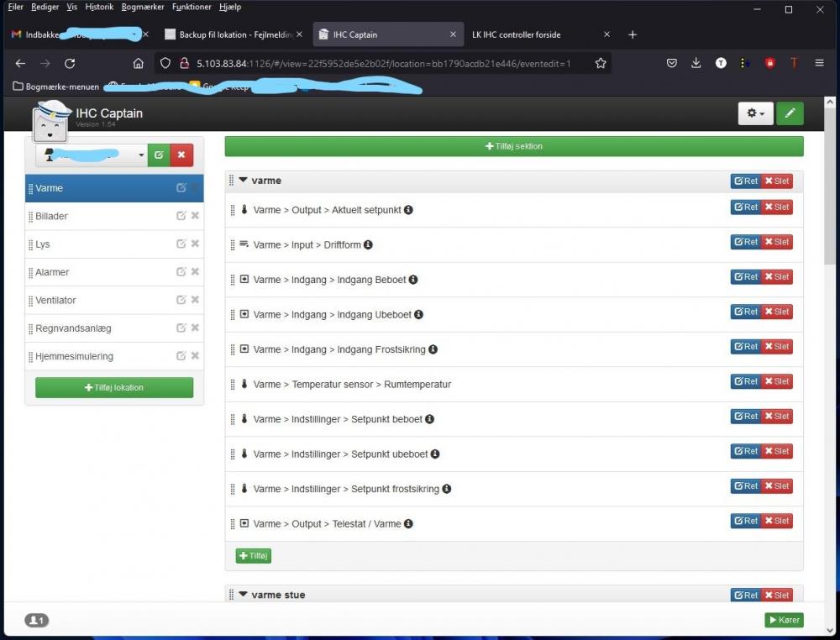This screenshot has height=640, width=840.
Task: Click Slet button for Telestat / Varme row
Action: point(777,521)
